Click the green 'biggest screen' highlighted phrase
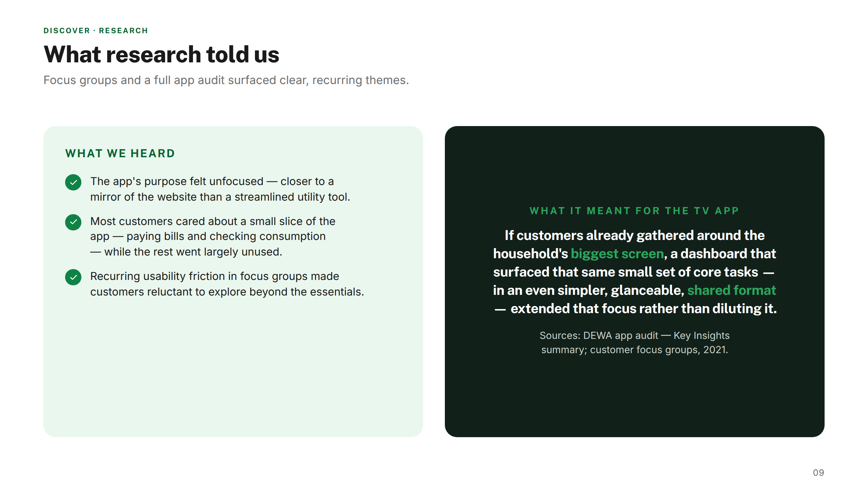Screen dimensions: 868x488 [617, 253]
